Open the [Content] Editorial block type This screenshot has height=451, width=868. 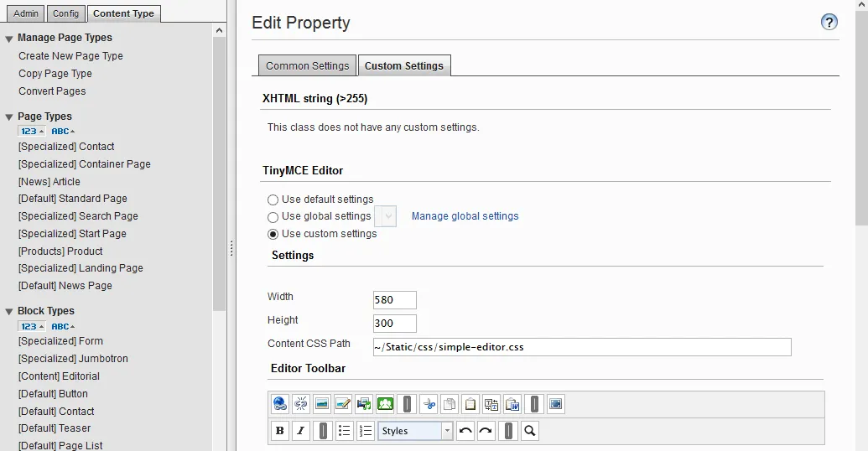pyautogui.click(x=60, y=376)
